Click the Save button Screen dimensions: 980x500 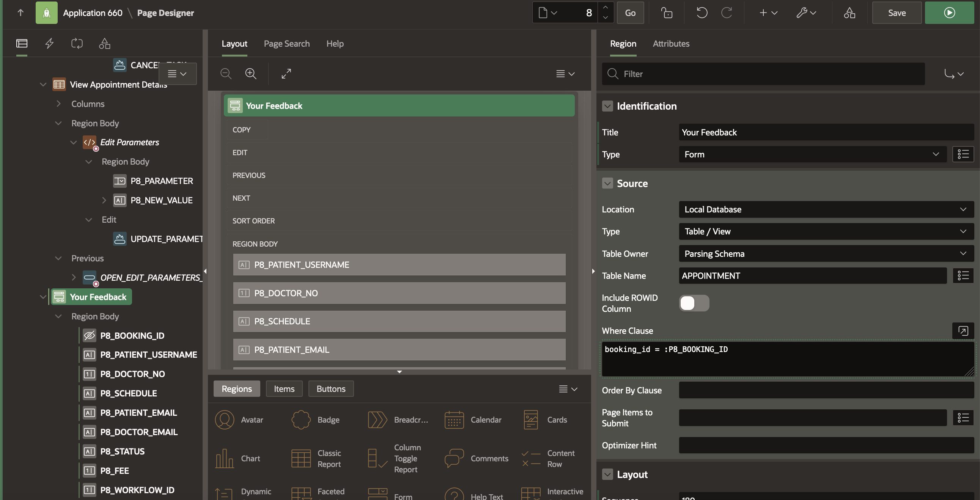[896, 13]
